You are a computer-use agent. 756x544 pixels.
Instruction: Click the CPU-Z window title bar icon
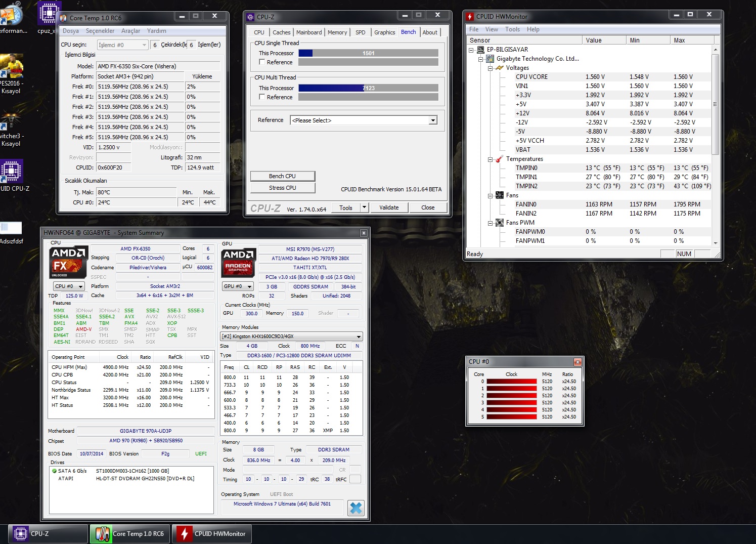click(x=250, y=17)
